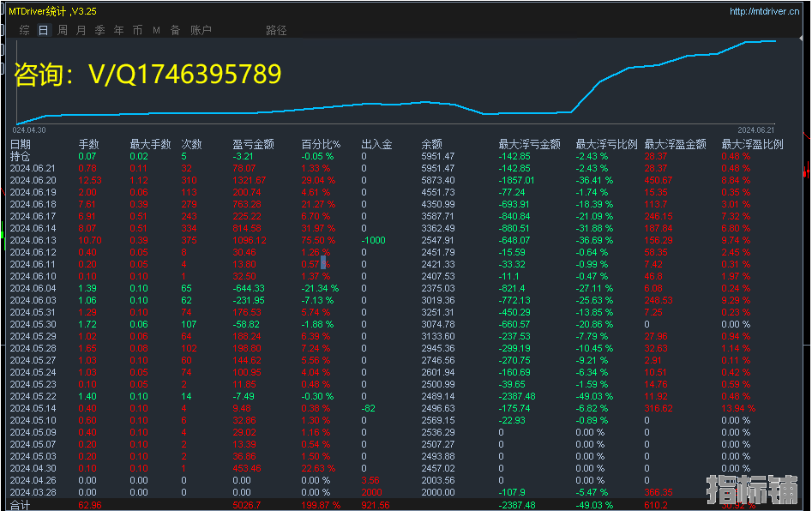Switch to the 综 summary tab
The width and height of the screenshot is (812, 511).
(24, 30)
